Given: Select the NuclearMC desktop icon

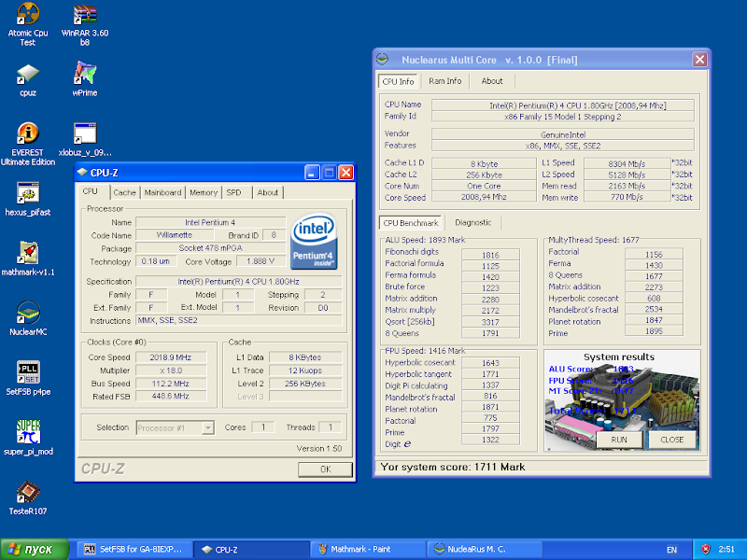Looking at the screenshot, I should tap(28, 319).
